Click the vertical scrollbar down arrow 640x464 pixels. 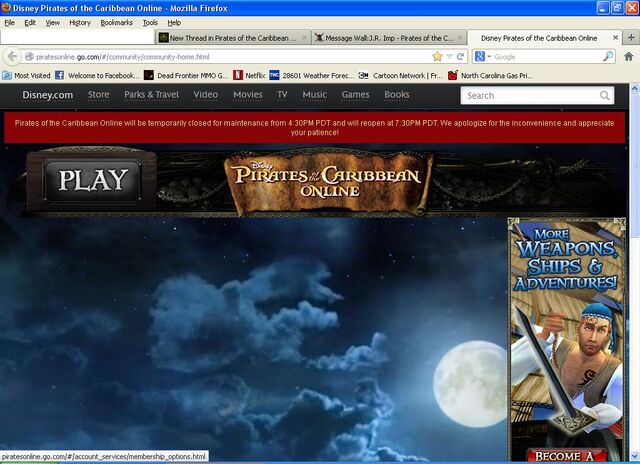point(635,456)
